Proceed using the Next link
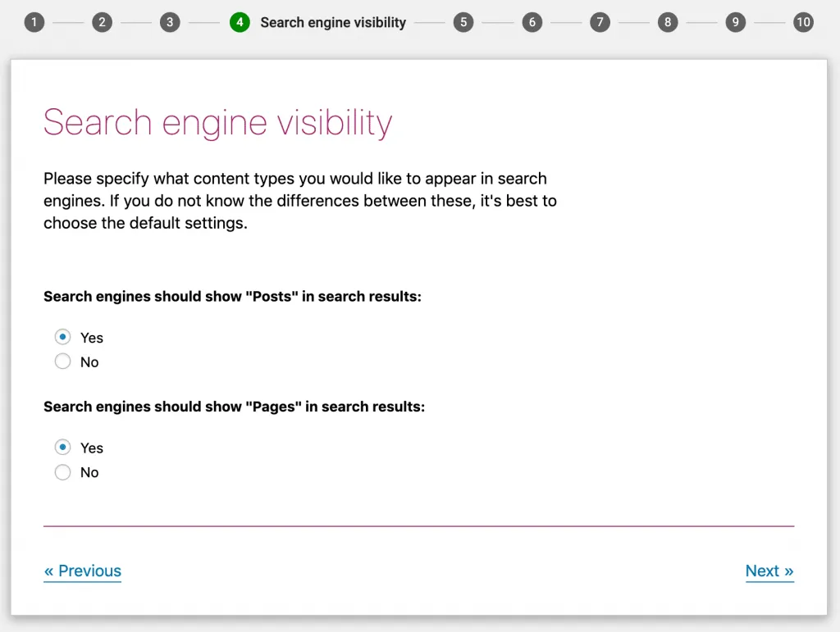 (x=769, y=571)
